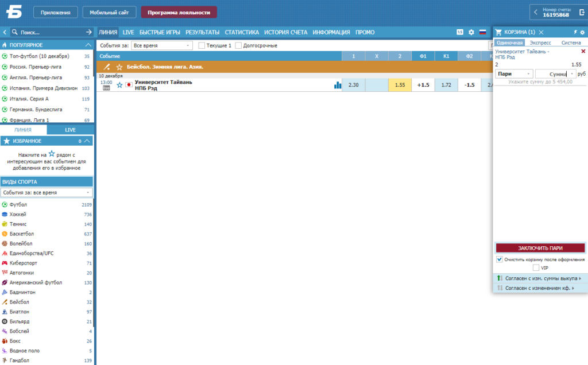Open ИНФОРМАЦИЯ menu
The width and height of the screenshot is (588, 365).
click(x=331, y=33)
